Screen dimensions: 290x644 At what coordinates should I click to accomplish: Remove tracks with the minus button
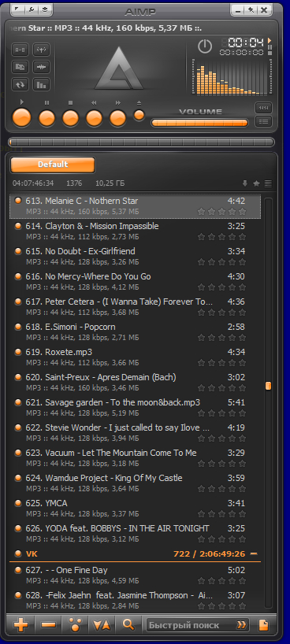click(48, 625)
